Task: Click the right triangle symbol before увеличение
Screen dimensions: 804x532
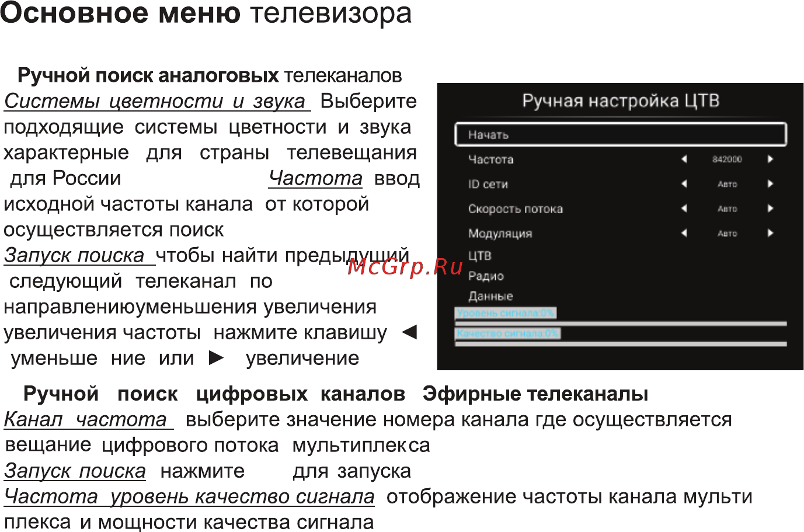Action: (217, 357)
